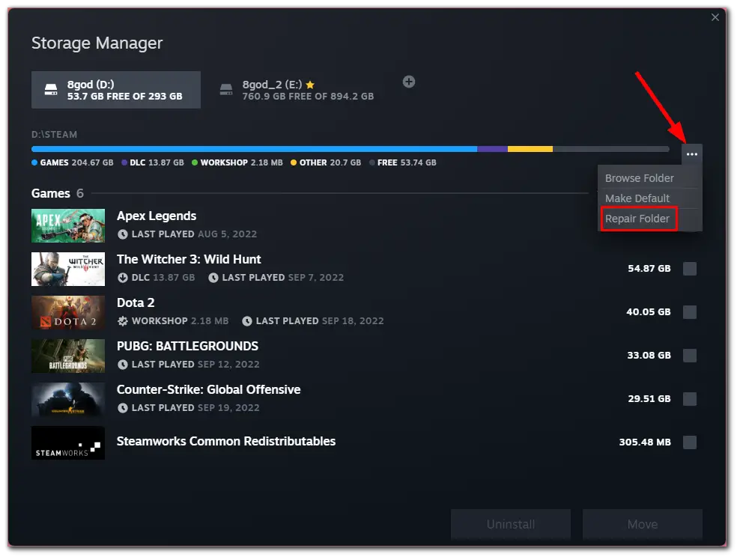Open the three-dot drive options menu
This screenshot has height=560, width=740.
click(691, 154)
